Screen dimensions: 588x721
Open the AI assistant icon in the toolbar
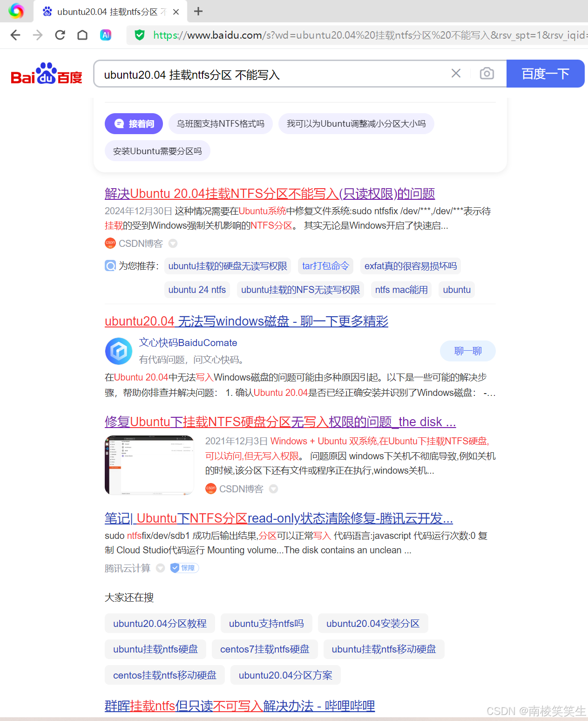point(106,35)
